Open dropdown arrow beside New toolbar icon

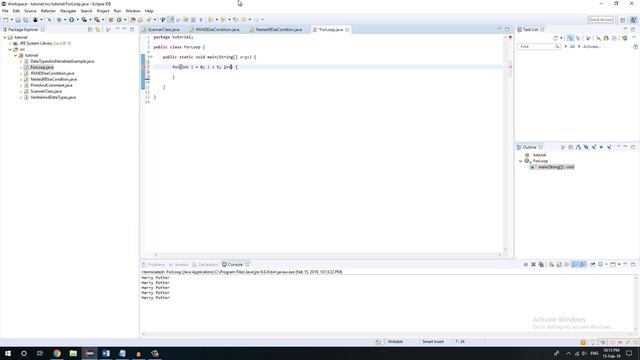(11, 20)
